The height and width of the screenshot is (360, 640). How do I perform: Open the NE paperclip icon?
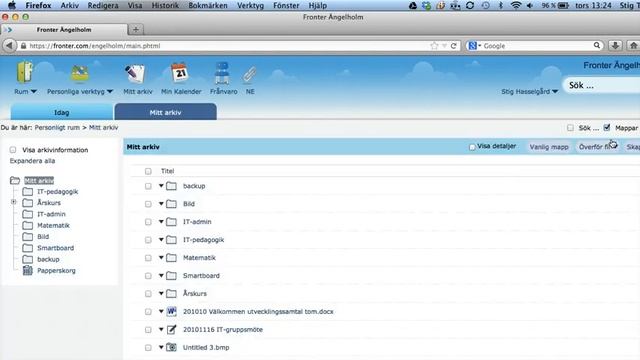coord(249,75)
